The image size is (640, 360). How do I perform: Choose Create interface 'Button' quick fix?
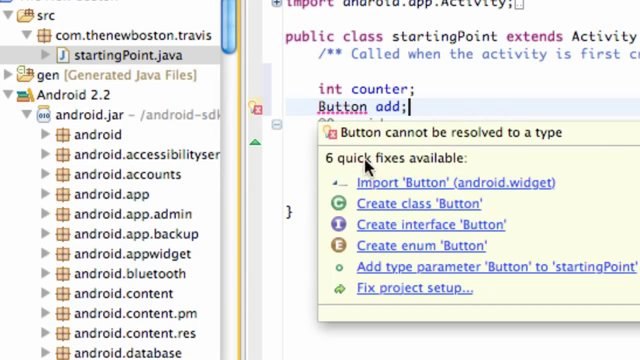pyautogui.click(x=431, y=225)
